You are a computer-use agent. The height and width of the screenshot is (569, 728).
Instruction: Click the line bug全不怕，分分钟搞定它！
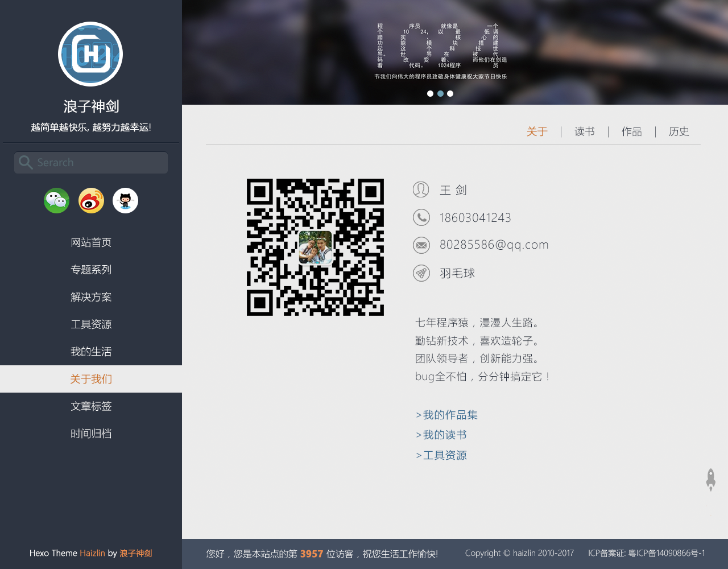(483, 377)
